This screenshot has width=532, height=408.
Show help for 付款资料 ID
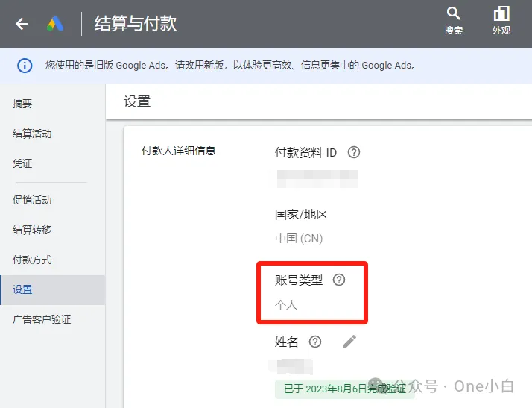pos(353,152)
